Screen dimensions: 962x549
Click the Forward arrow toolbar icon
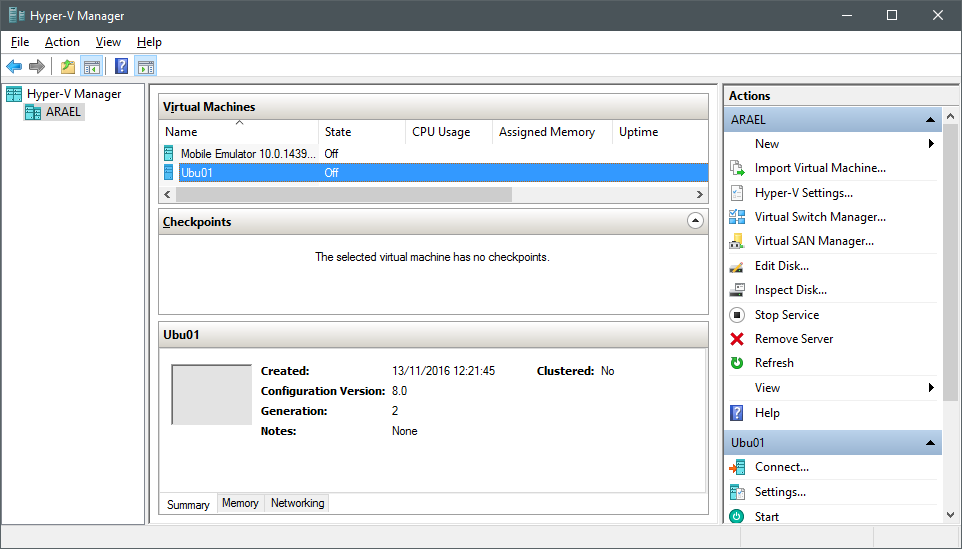tap(37, 66)
